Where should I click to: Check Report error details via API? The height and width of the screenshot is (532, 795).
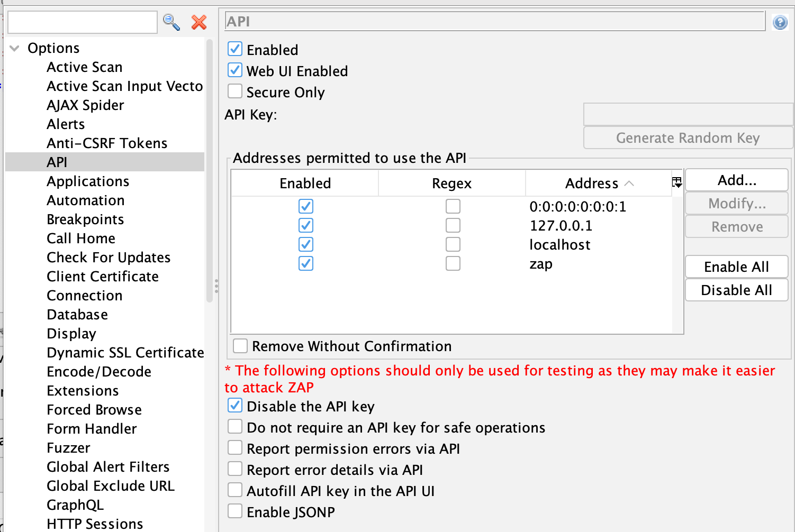[x=234, y=469]
